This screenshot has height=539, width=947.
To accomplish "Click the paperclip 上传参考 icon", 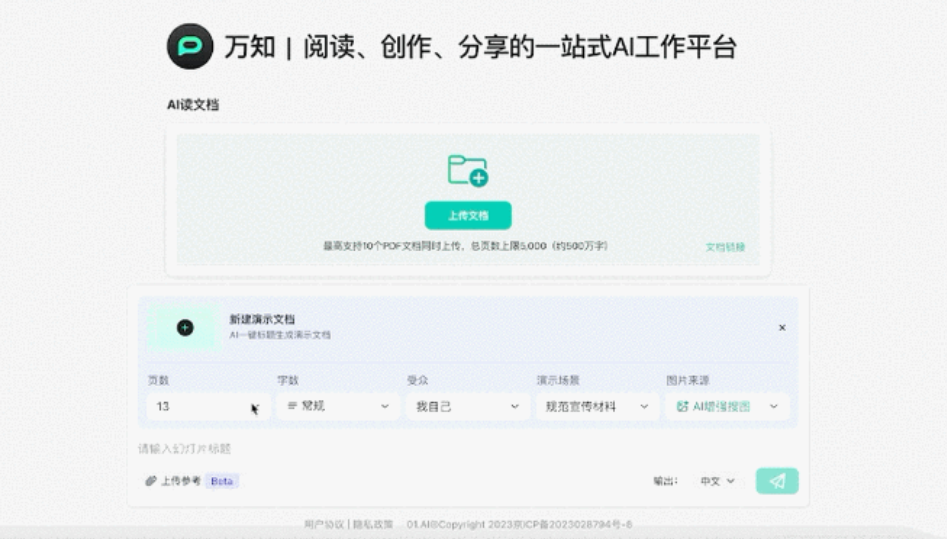I will (150, 481).
